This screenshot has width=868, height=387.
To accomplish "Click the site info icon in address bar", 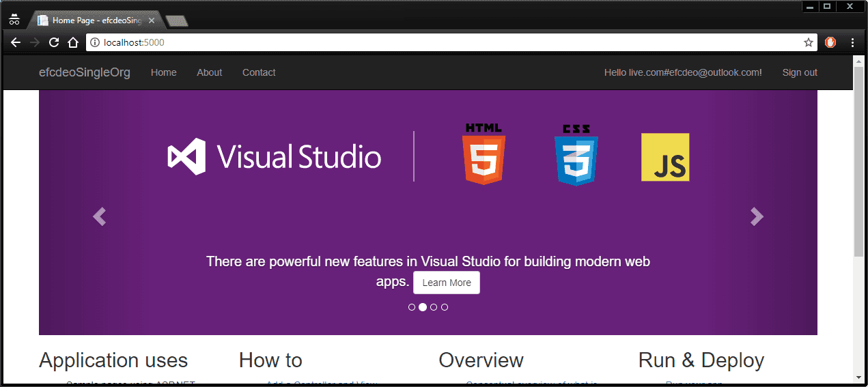I will [x=95, y=42].
